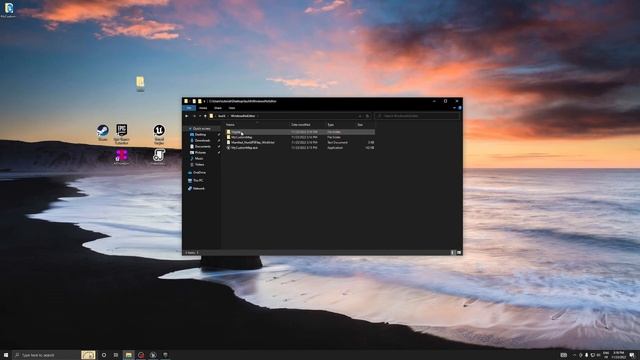Show hidden system tray icons
This screenshot has height=360, width=640.
click(x=574, y=355)
